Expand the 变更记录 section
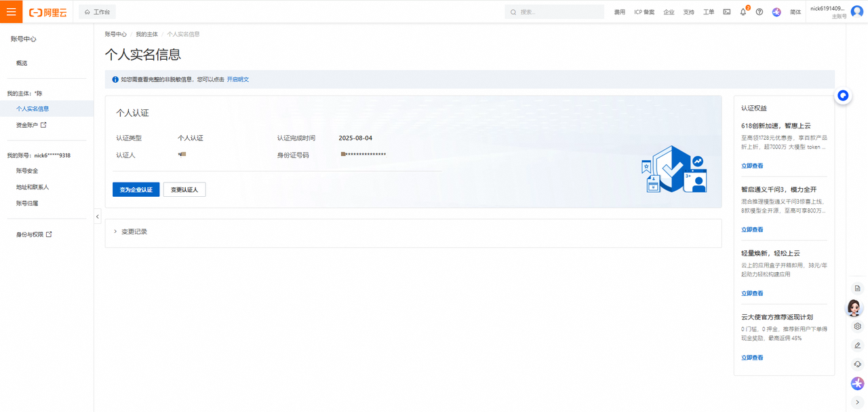868x412 pixels. 134,231
